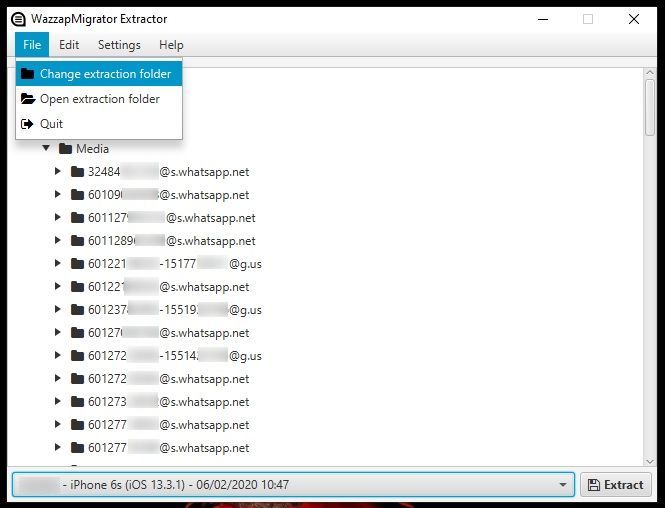The image size is (665, 508).
Task: Minimize the WazzapMigrator Extractor window
Action: [543, 19]
